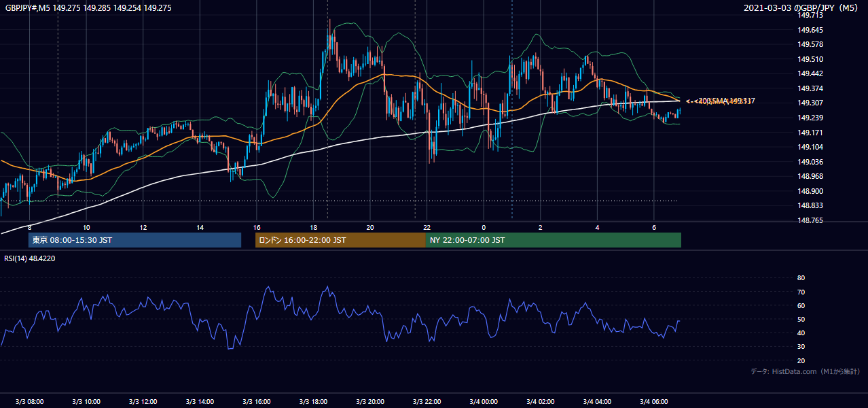Click the RSI level 40 label

(801, 333)
